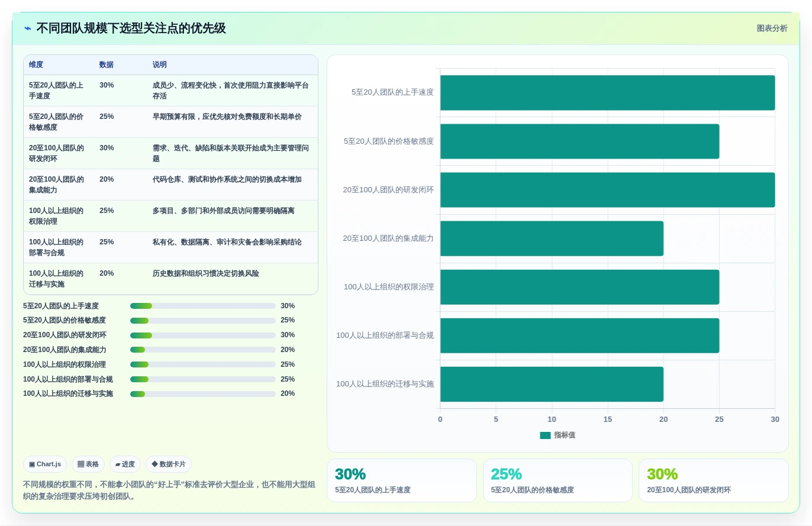The height and width of the screenshot is (526, 812).
Task: Click the Chart.js chip
Action: click(45, 464)
